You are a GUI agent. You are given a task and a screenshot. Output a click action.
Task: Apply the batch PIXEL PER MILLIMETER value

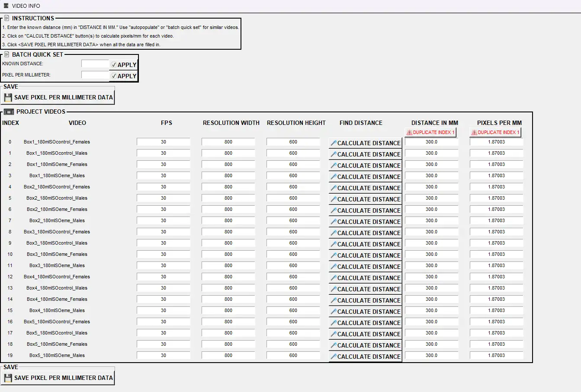click(x=124, y=76)
